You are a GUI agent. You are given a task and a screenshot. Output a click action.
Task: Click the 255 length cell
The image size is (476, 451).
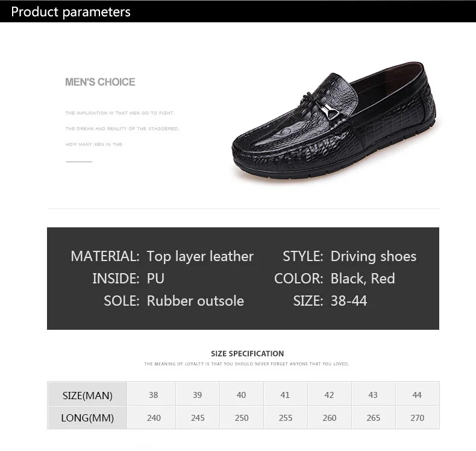285,418
